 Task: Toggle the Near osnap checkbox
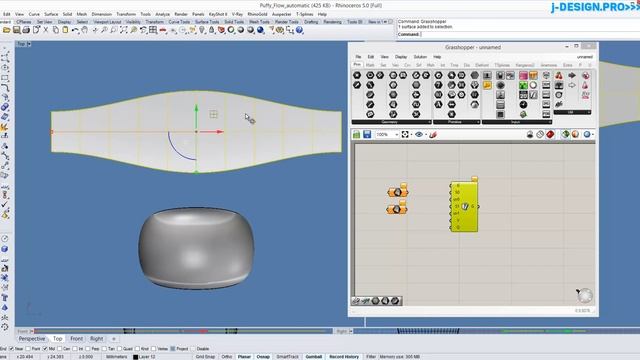11,349
